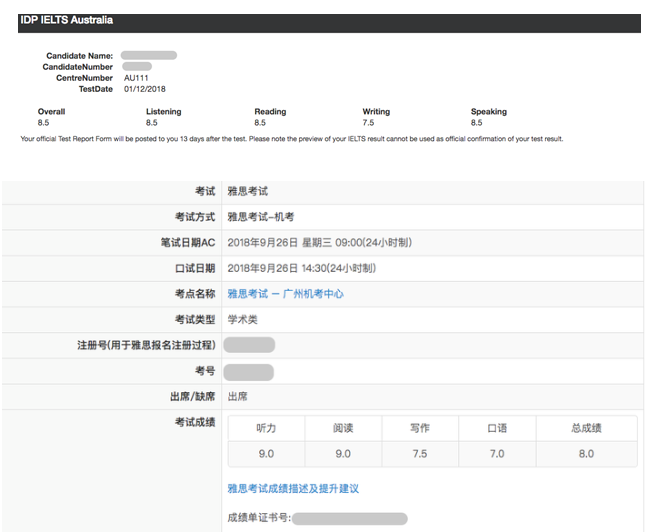Click the Reading label in the top results

(270, 112)
